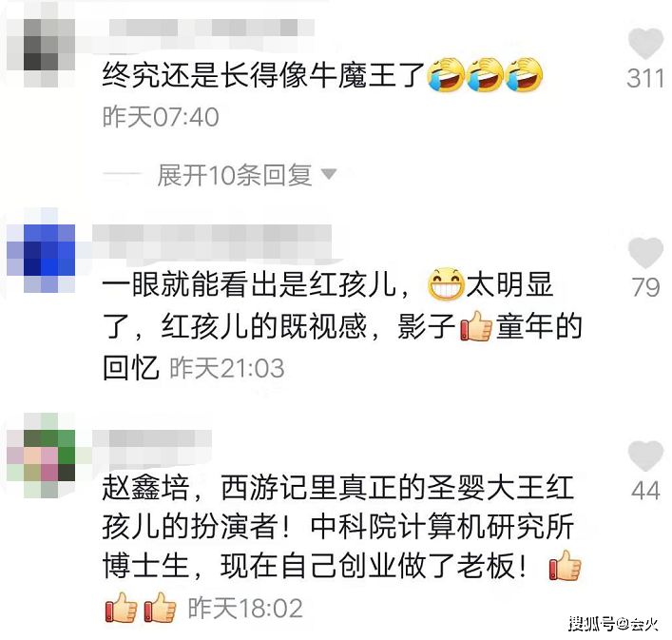Open the second commenter's blurred username
The height and width of the screenshot is (640, 672).
tap(212, 243)
